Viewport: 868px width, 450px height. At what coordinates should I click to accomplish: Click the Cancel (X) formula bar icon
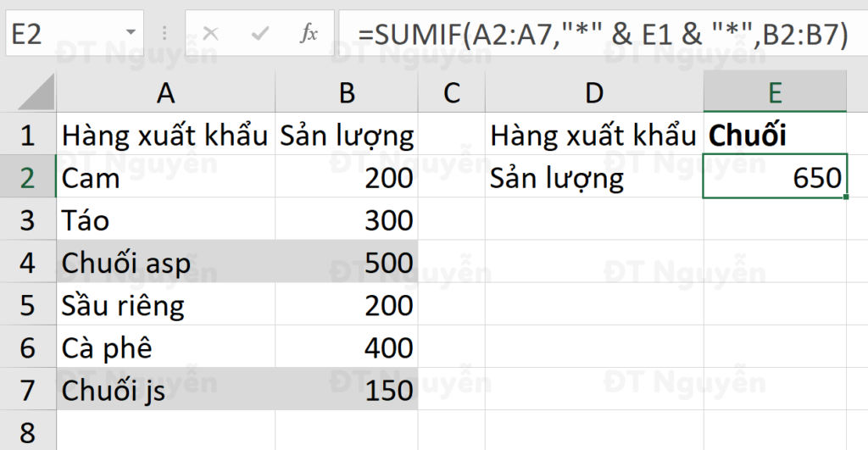(211, 34)
